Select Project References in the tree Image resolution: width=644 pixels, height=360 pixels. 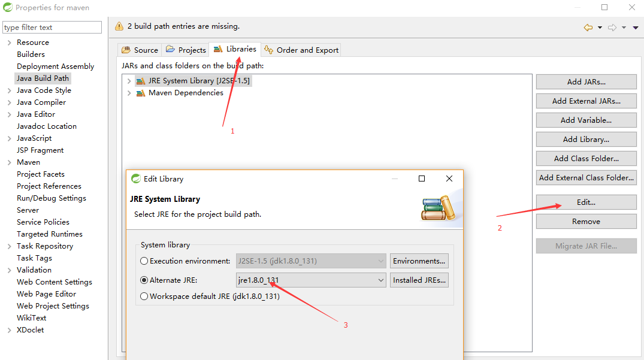(x=49, y=186)
